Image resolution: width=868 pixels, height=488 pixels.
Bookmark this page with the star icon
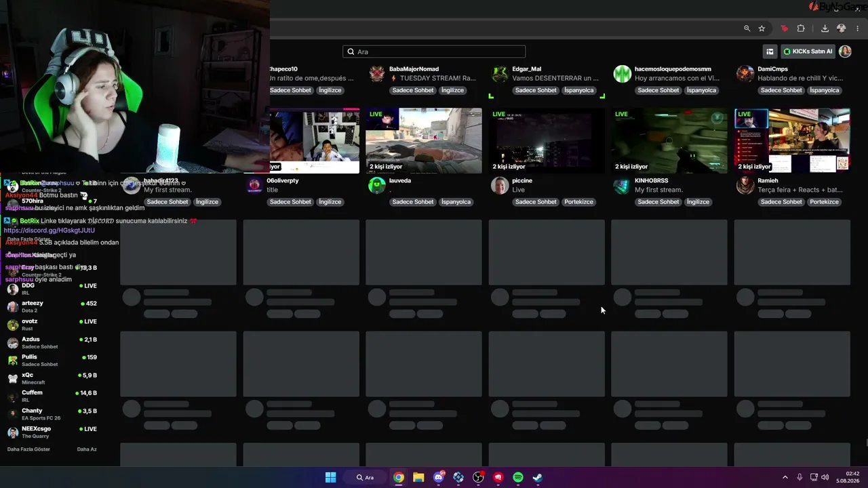(x=762, y=28)
